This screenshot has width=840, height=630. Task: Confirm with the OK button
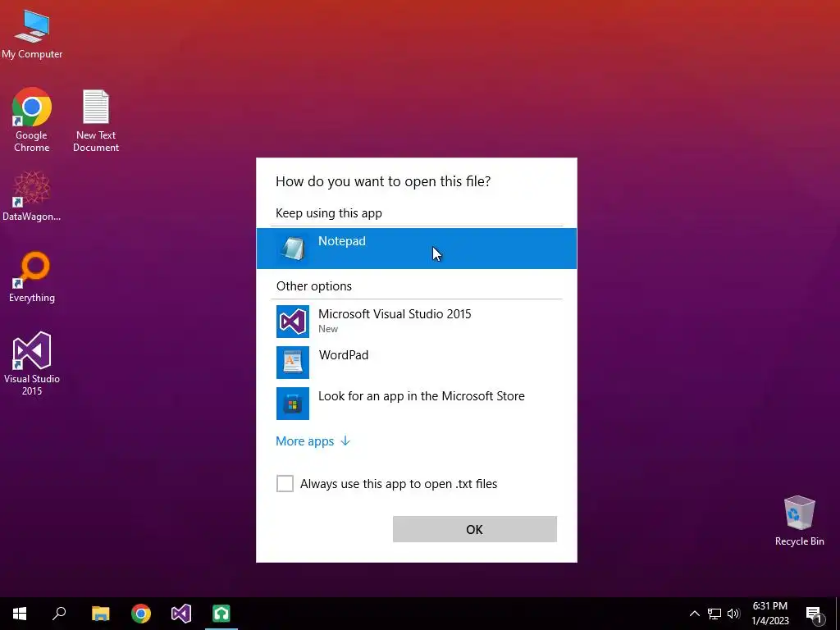point(475,529)
